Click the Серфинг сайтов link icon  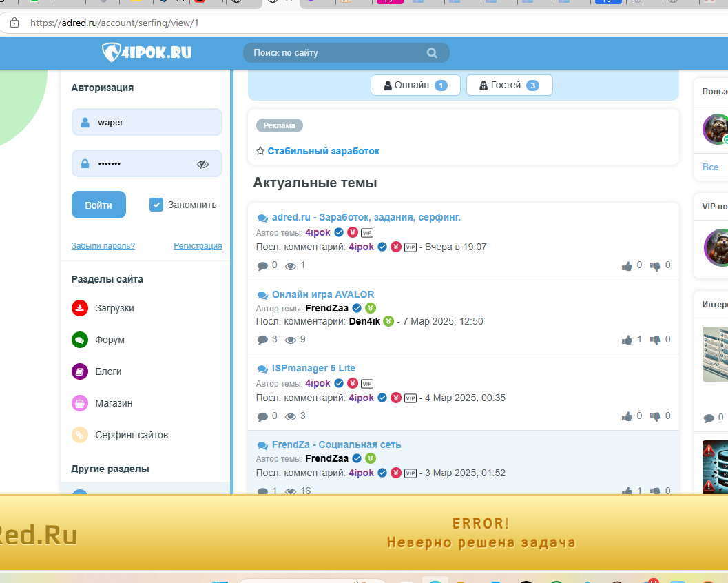point(80,435)
